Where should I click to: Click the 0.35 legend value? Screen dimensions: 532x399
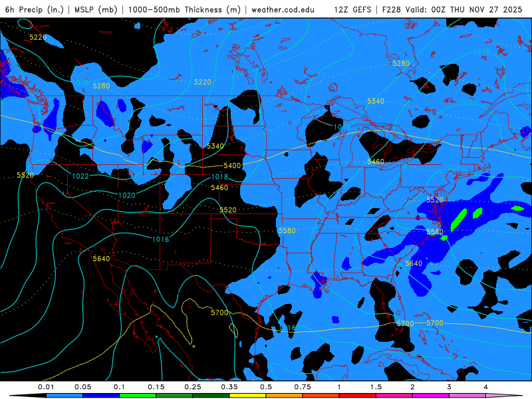229,387
